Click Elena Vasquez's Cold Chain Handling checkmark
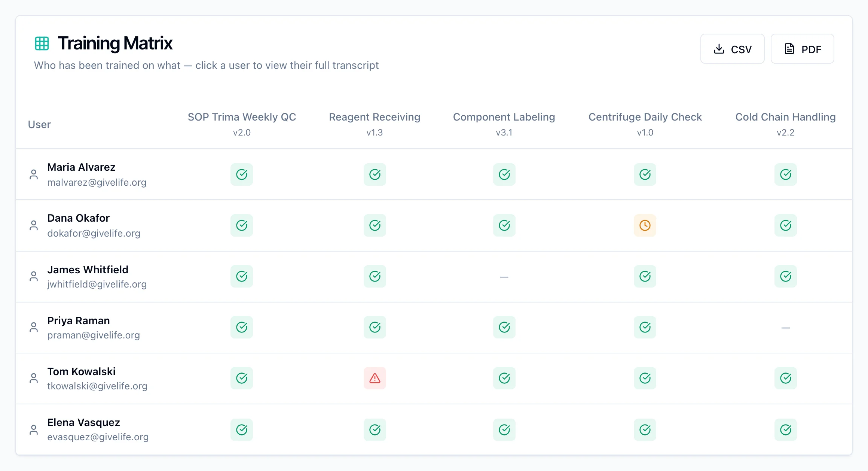 [786, 430]
